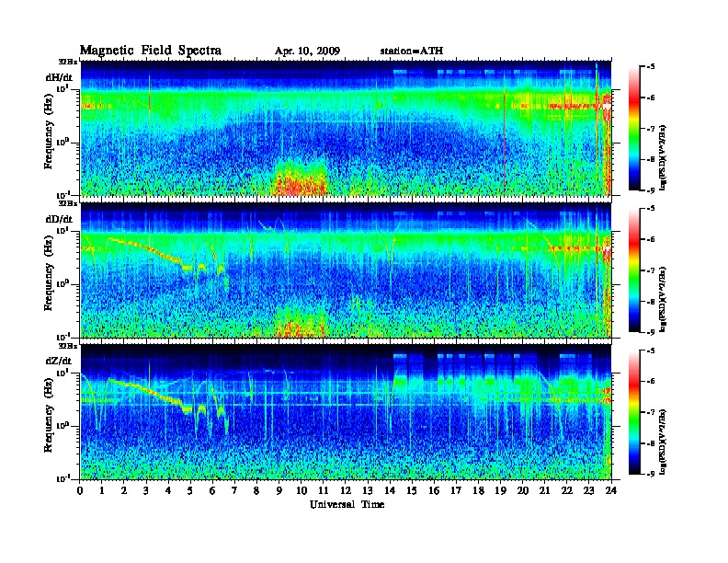The image size is (728, 563).
Task: Click the hour tick label "18" on the time axis
Action: tap(478, 491)
